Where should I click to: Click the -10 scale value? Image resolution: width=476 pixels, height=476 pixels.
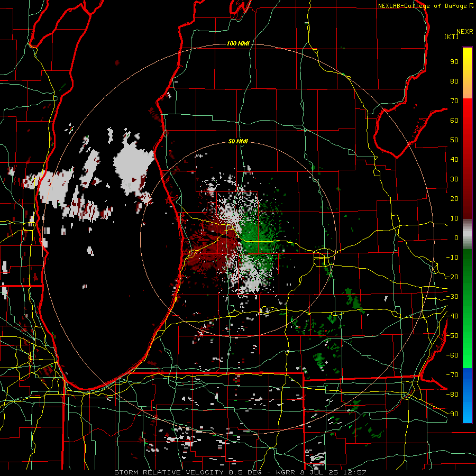452,258
